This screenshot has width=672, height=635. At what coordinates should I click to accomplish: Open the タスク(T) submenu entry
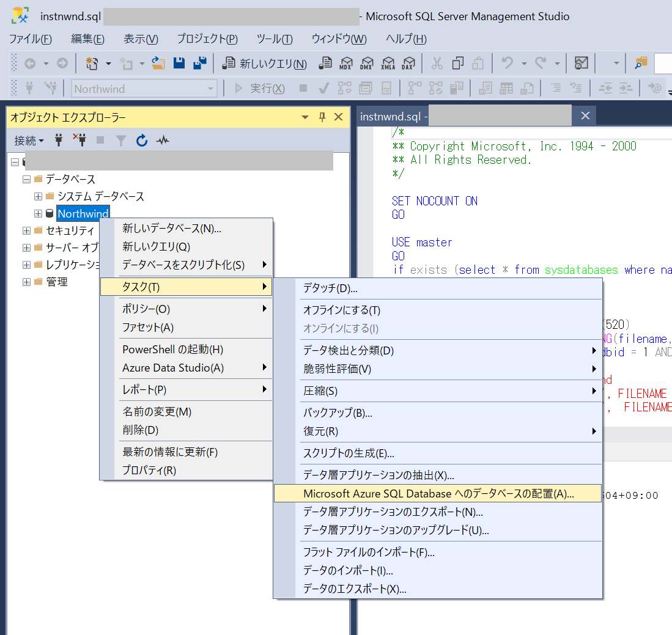186,287
